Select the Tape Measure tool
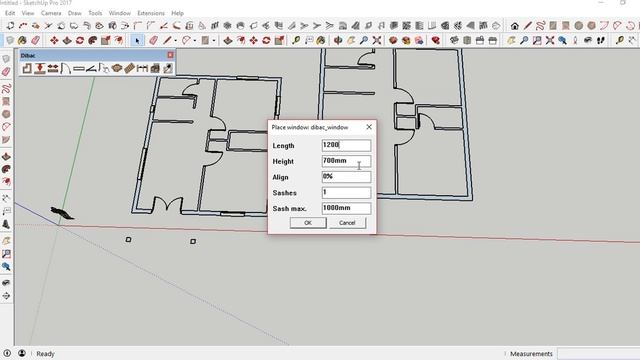 click(x=296, y=40)
